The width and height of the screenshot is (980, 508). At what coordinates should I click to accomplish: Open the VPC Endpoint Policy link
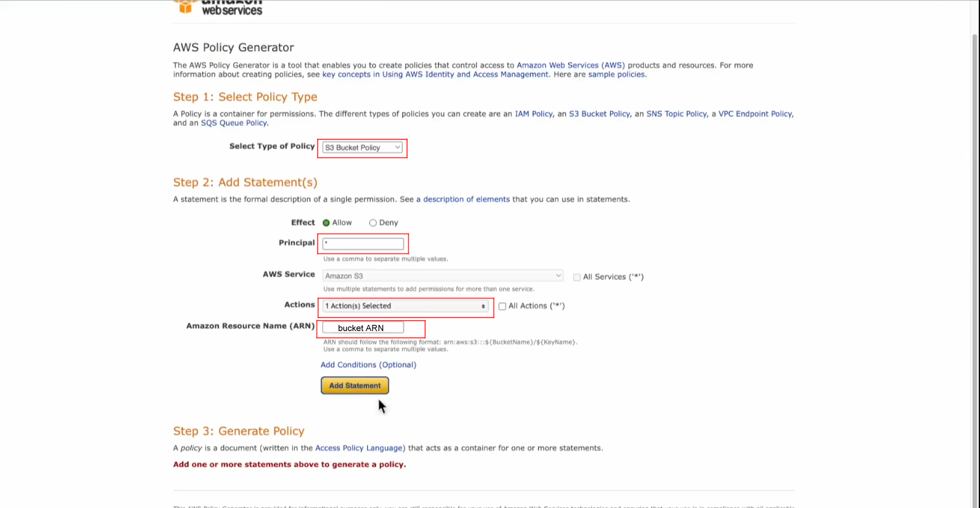755,114
